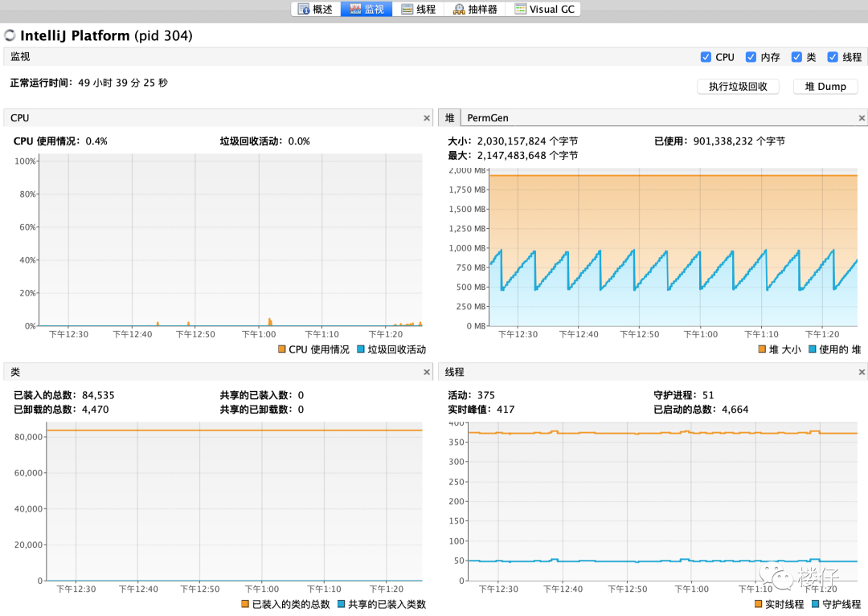
Task: Open the 概述 overview tab
Action: 316,9
